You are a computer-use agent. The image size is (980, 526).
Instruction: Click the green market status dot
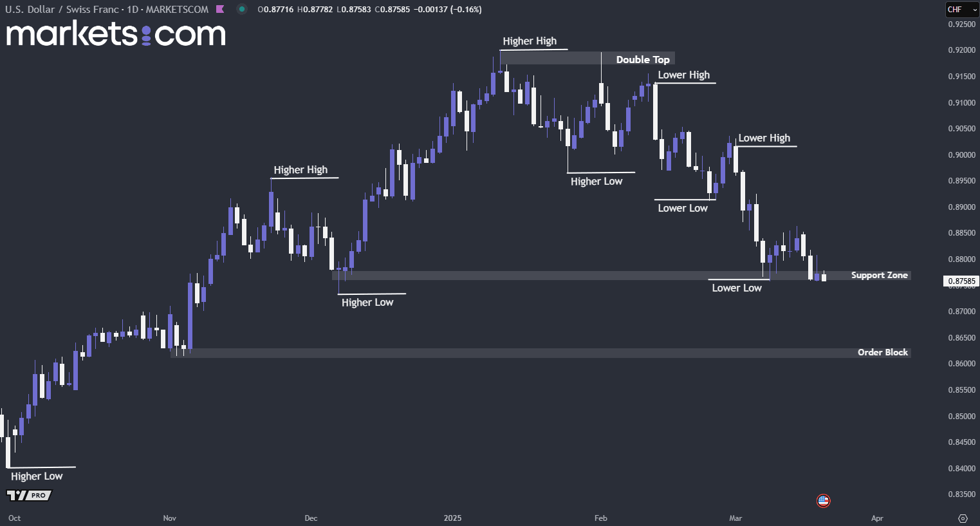(x=241, y=9)
